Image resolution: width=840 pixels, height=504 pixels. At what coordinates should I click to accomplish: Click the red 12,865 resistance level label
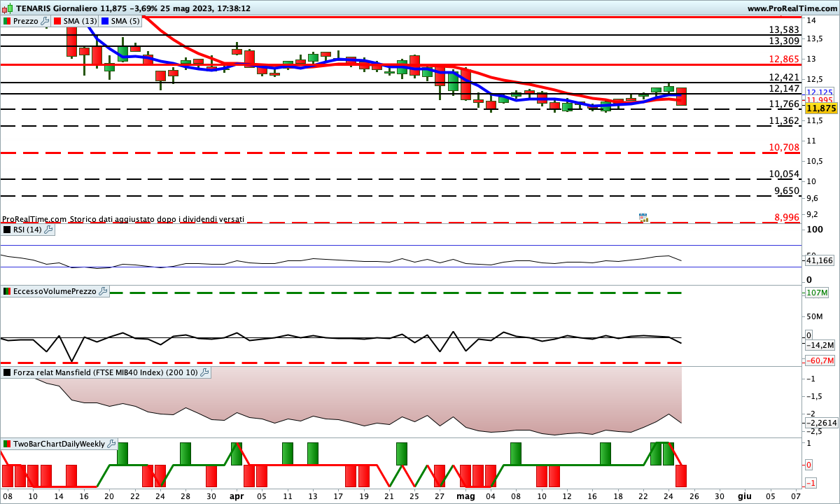(784, 59)
